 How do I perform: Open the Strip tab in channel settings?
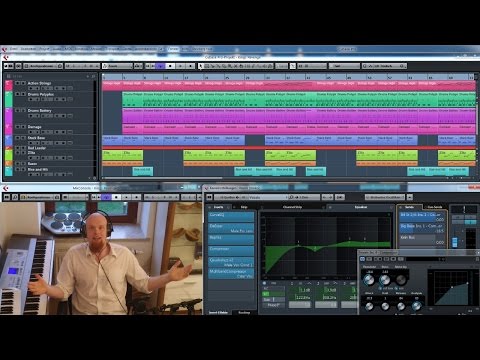click(244, 207)
